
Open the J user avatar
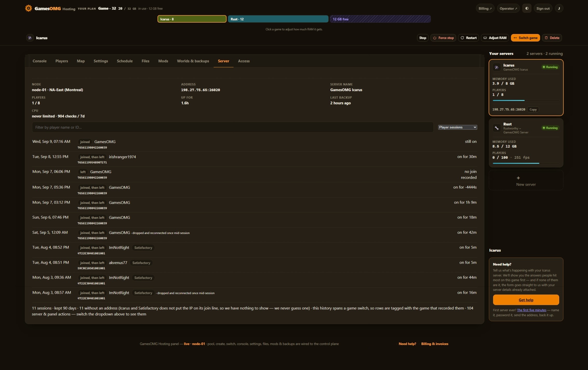pos(559,8)
